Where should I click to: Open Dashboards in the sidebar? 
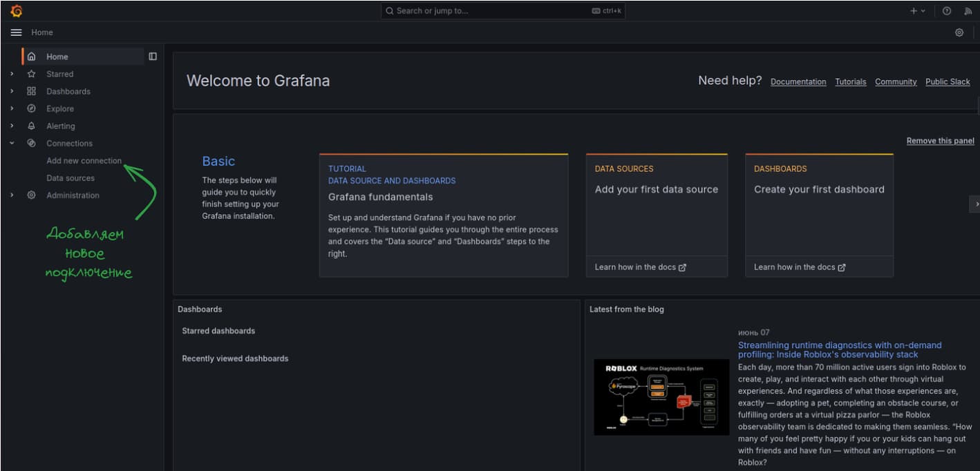point(68,91)
